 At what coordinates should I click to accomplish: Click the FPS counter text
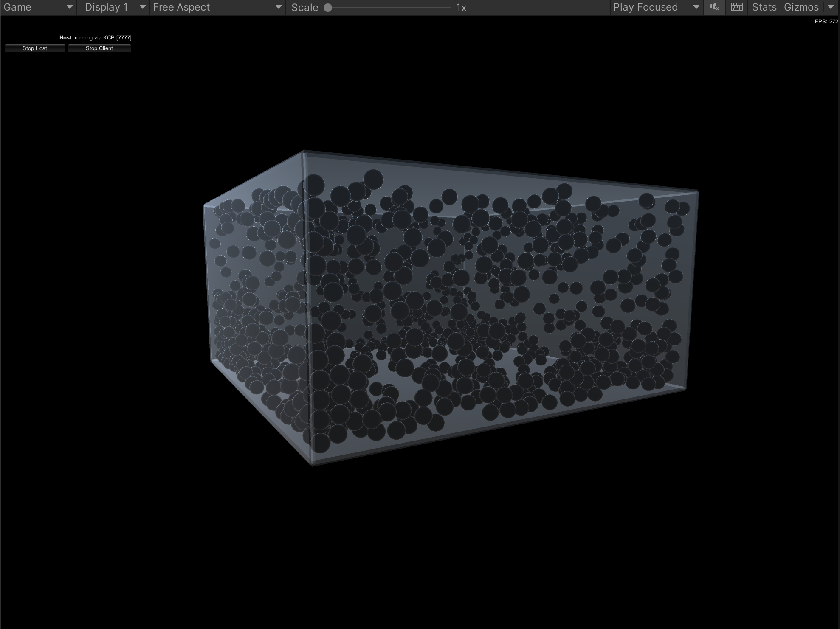click(826, 21)
